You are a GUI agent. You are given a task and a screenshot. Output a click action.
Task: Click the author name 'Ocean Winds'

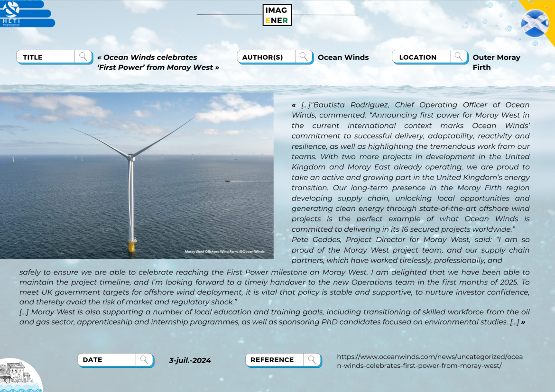click(343, 57)
